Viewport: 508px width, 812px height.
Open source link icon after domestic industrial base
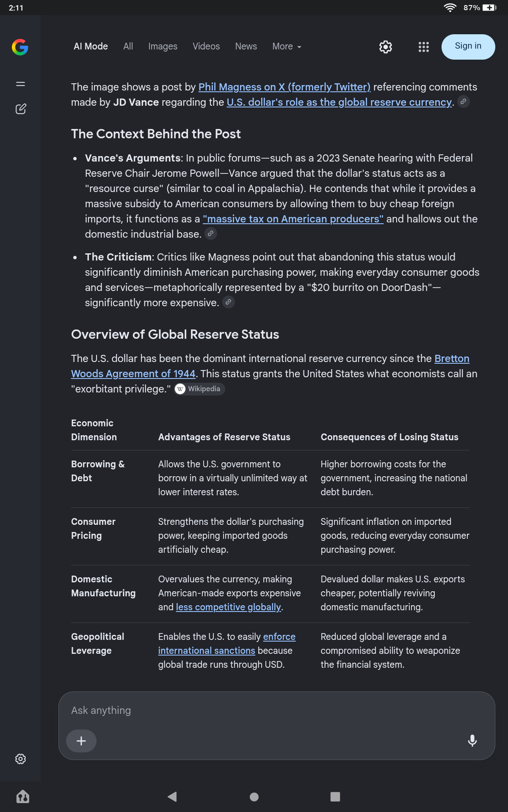(x=211, y=233)
